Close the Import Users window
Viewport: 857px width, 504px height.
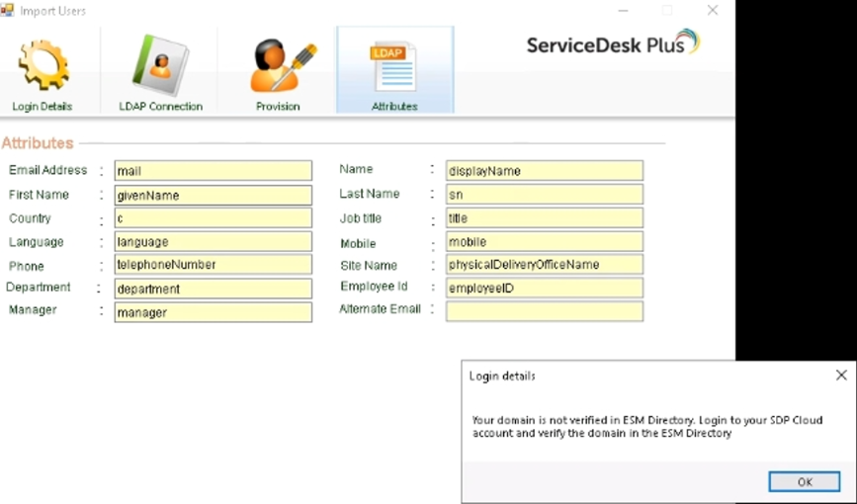click(712, 11)
